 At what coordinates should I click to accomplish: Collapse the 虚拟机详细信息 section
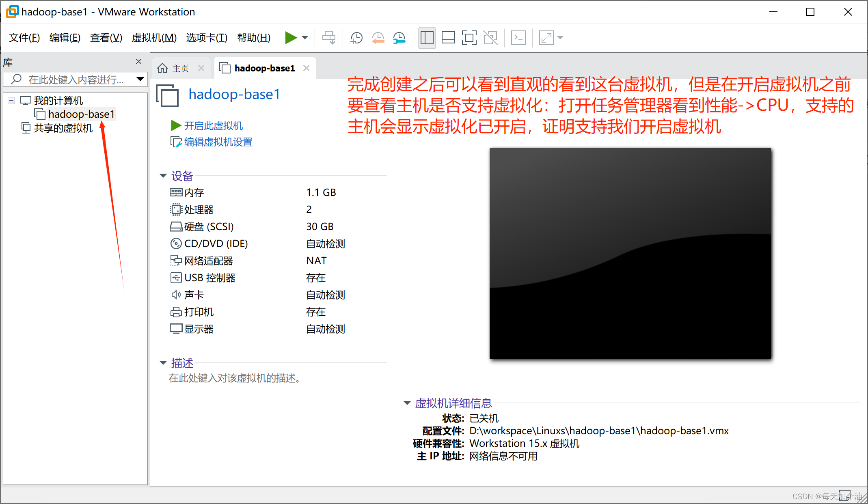coord(407,403)
